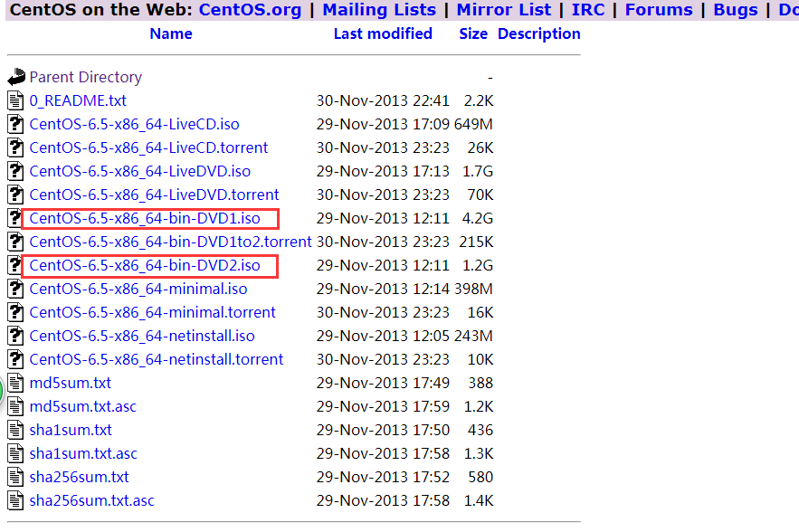Click the text file icon beside sha256sum.txt
Viewport: 799px width, 532px height.
pos(15,477)
